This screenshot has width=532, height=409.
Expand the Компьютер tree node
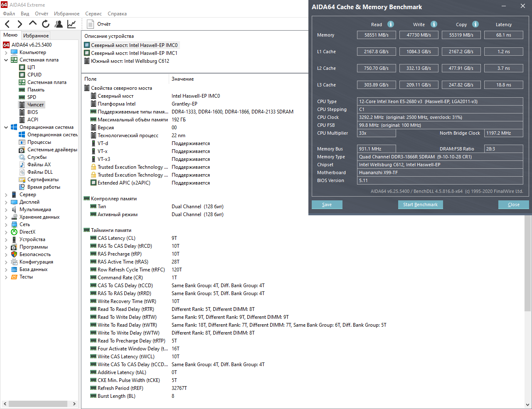[x=6, y=52]
